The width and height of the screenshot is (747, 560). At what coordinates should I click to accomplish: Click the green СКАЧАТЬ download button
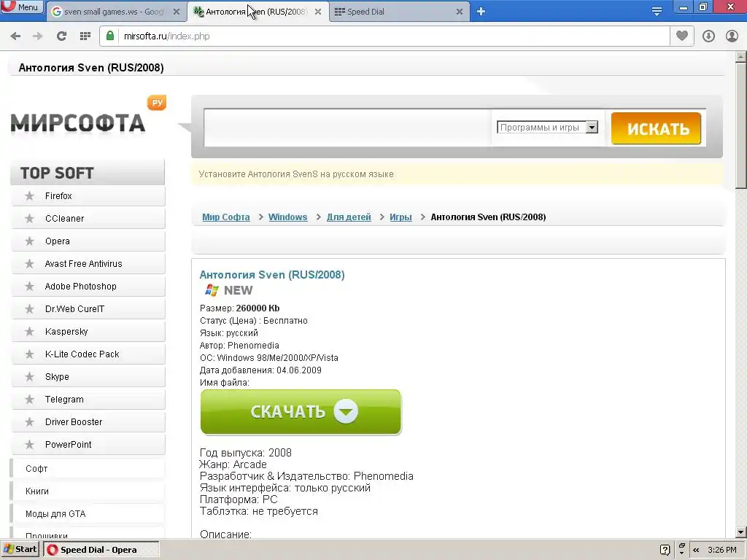coord(301,412)
